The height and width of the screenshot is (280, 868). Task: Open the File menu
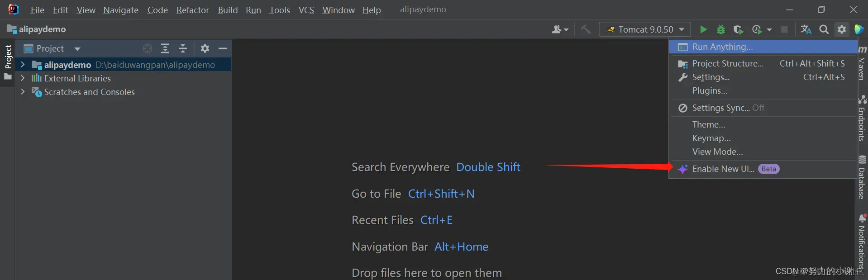[37, 10]
